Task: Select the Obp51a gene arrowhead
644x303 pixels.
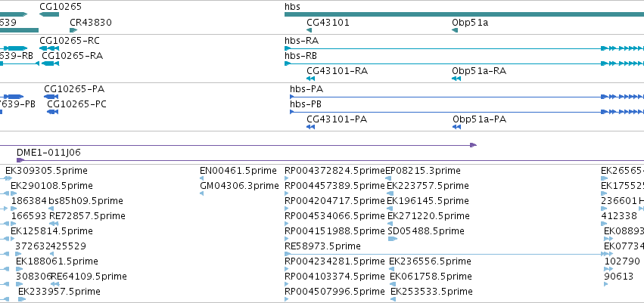Action: pos(455,30)
